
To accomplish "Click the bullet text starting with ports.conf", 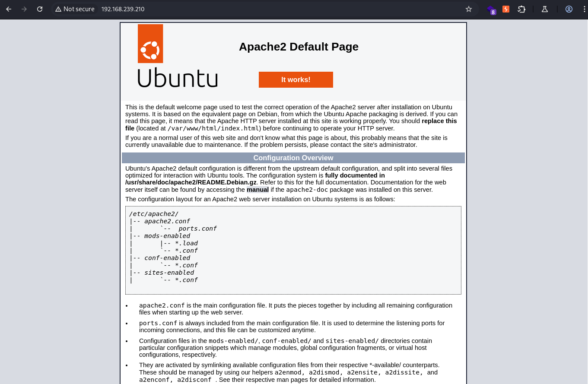I will (x=292, y=327).
